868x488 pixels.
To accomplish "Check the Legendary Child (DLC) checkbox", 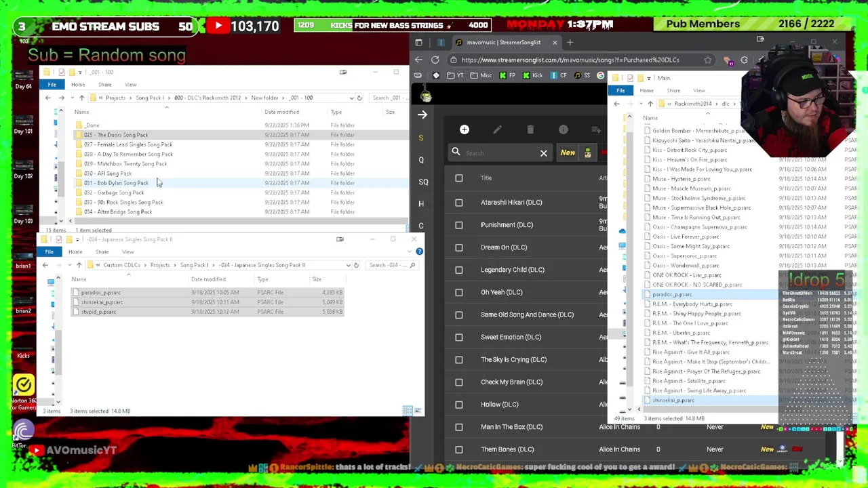I will click(x=459, y=270).
